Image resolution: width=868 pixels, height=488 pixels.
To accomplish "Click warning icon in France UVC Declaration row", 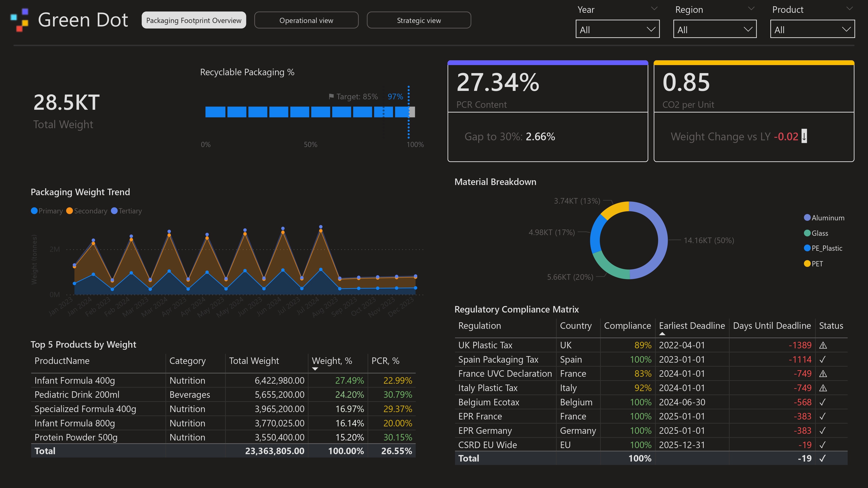I will click(823, 373).
